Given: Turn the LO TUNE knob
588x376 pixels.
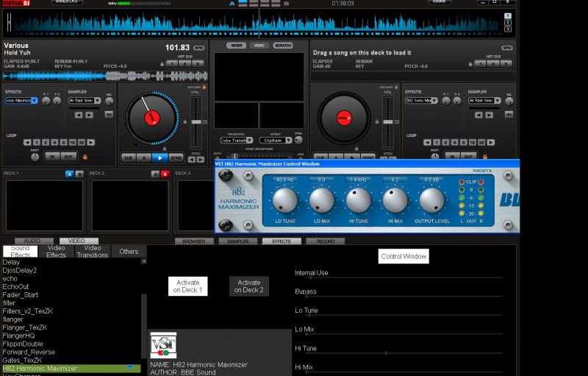Looking at the screenshot, I should 285,200.
